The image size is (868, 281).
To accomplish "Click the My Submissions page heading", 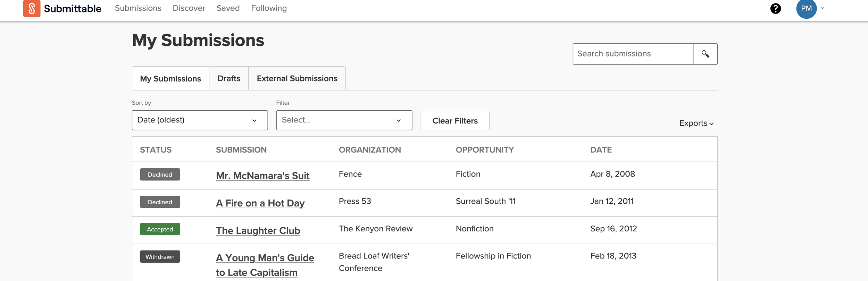I will pyautogui.click(x=198, y=40).
